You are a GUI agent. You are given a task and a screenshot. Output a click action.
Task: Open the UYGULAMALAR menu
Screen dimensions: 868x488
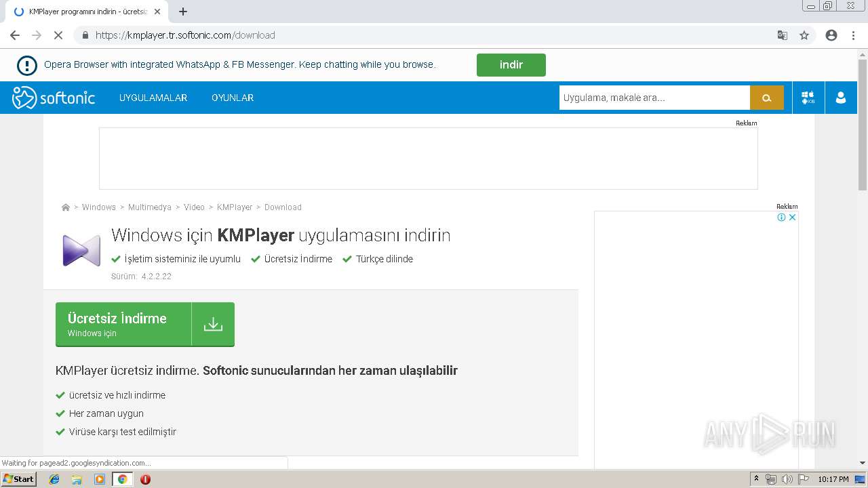pyautogui.click(x=153, y=98)
